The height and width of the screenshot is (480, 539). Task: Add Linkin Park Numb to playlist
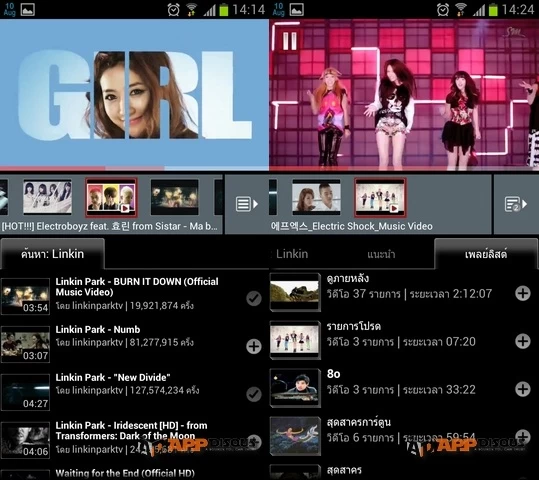[254, 346]
